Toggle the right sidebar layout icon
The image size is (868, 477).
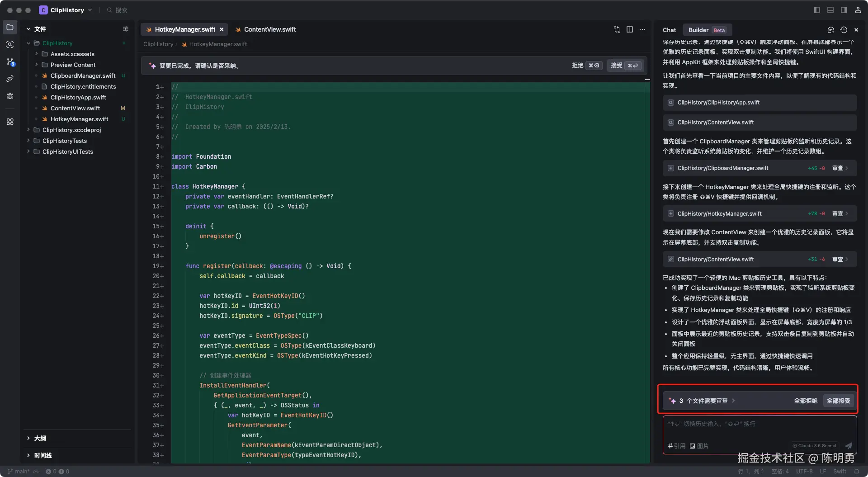844,10
